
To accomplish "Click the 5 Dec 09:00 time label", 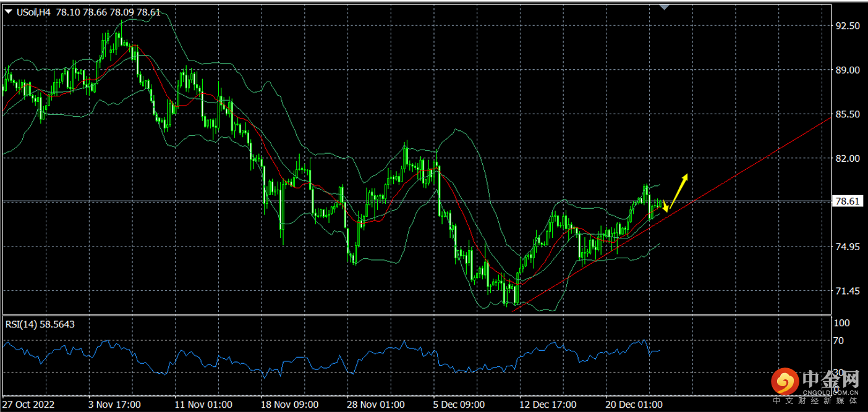I will click(x=459, y=405).
